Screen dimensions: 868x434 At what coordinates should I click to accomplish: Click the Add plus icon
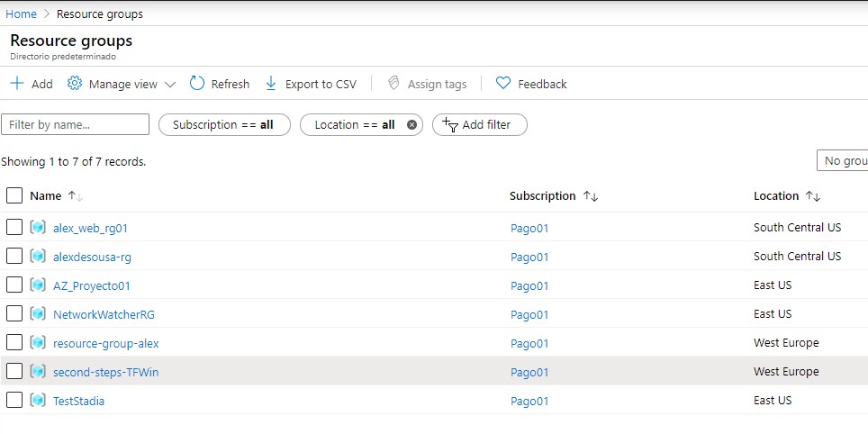[x=17, y=84]
